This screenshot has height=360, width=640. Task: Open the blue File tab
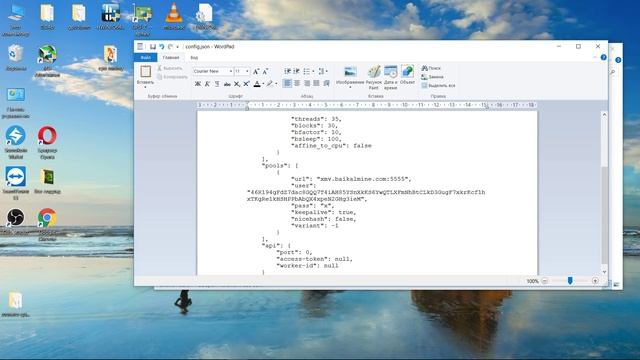(146, 58)
